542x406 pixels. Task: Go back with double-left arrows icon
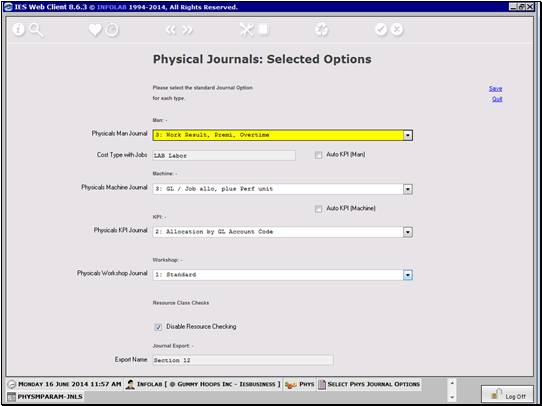click(171, 30)
